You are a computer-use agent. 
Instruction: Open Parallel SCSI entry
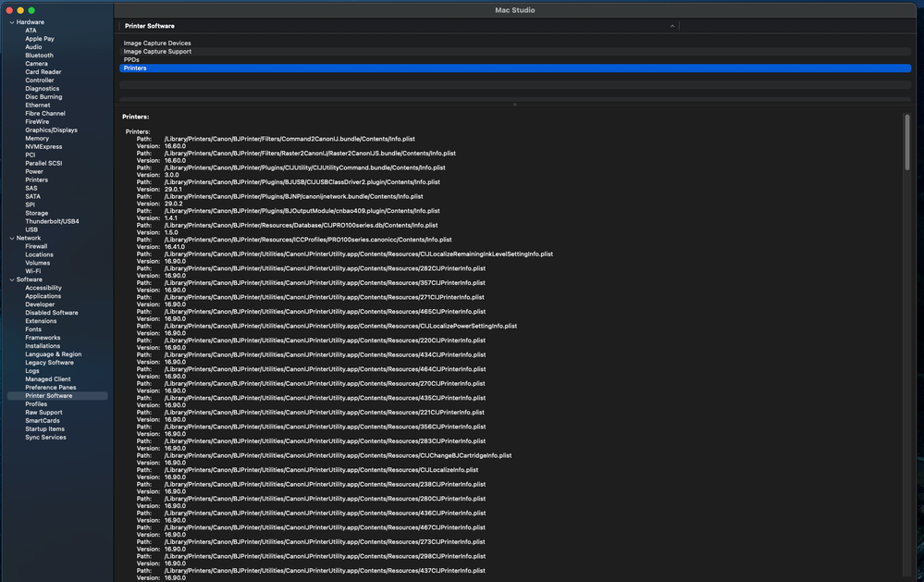coord(43,164)
